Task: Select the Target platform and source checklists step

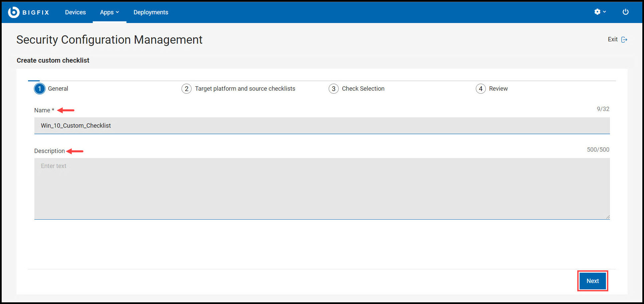Action: (245, 89)
